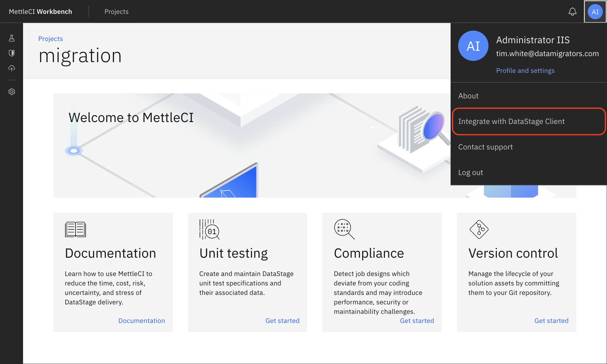
Task: Choose Log out from the menu
Action: tap(471, 173)
